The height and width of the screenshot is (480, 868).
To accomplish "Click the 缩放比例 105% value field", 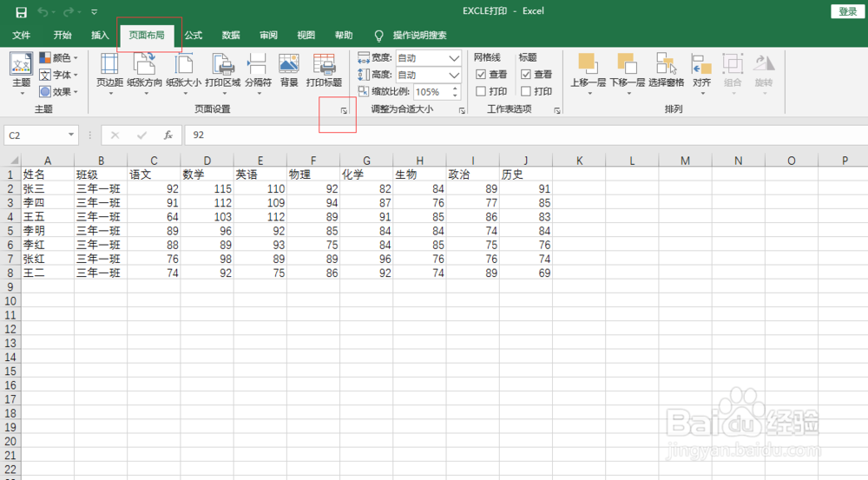I will 431,92.
